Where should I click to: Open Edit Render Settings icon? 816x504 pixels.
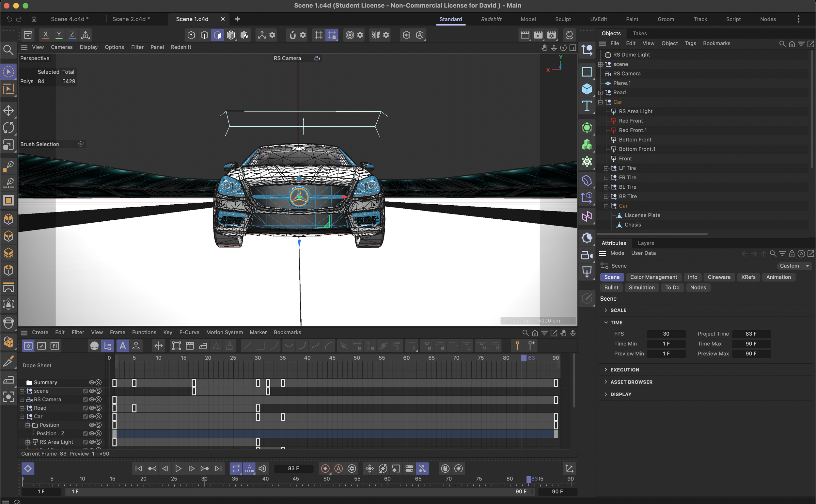point(551,35)
